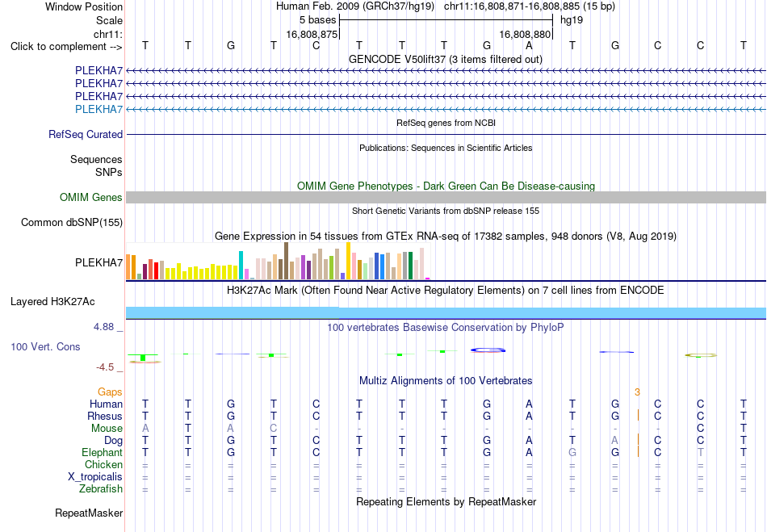Click the tall cyan bar in GTEx expression chart
The width and height of the screenshot is (767, 532).
pyautogui.click(x=241, y=265)
